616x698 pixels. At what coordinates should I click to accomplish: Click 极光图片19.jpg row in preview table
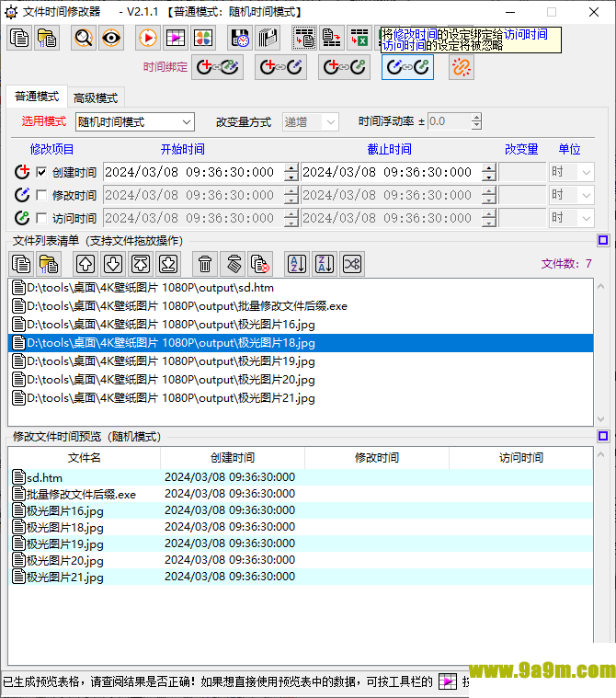pos(301,544)
